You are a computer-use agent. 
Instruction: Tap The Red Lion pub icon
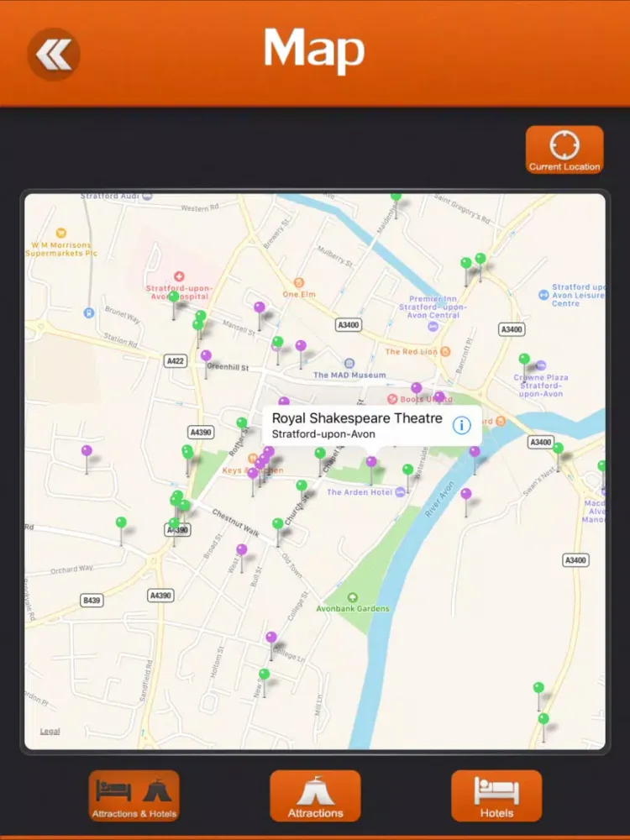pos(445,351)
